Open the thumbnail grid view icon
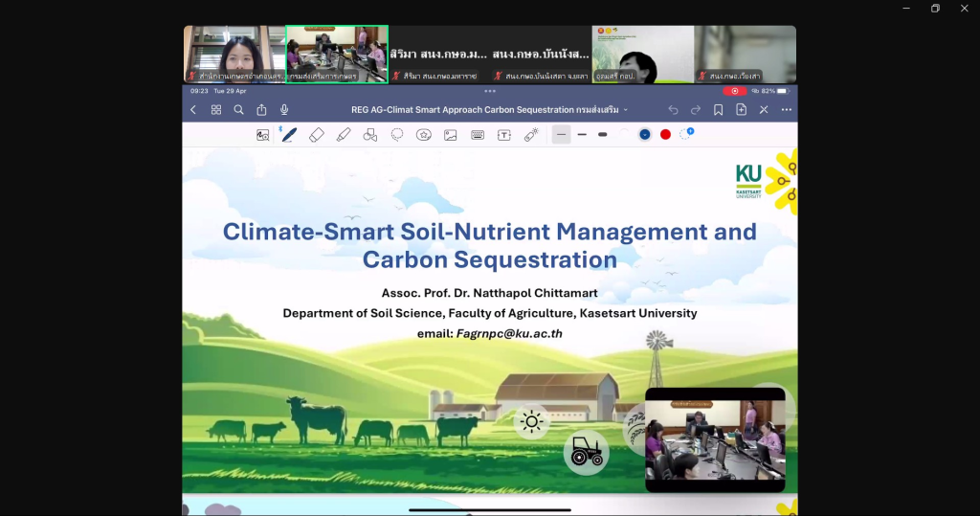 click(216, 110)
